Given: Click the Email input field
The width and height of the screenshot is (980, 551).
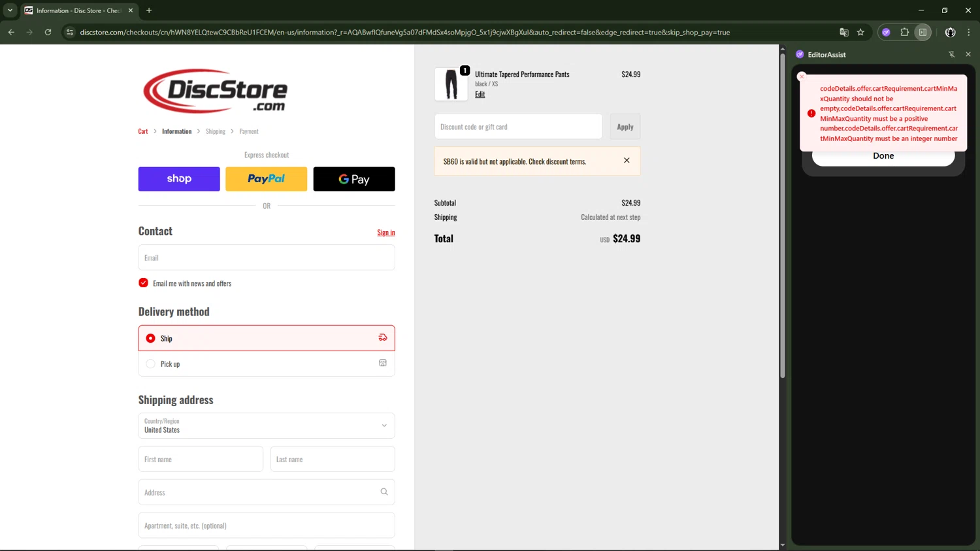Looking at the screenshot, I should click(x=267, y=257).
